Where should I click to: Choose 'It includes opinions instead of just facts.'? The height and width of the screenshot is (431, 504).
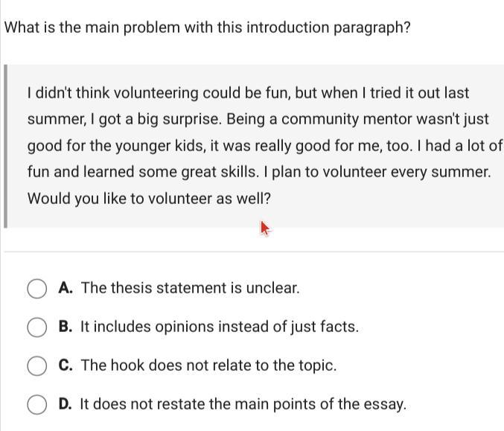point(219,327)
